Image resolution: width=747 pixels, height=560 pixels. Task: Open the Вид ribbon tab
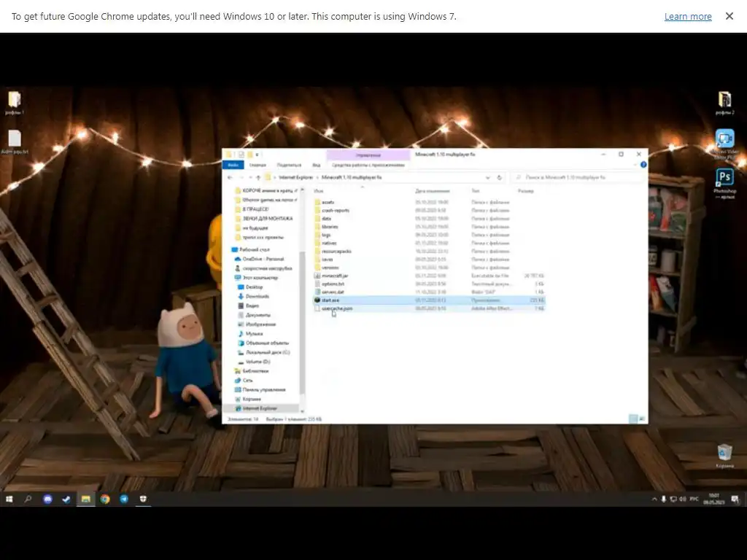point(317,165)
